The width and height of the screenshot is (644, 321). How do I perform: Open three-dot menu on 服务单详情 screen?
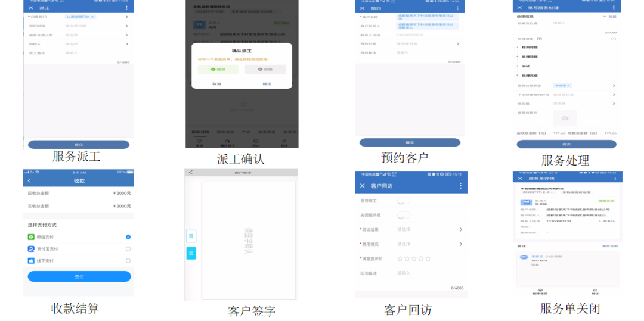pyautogui.click(x=615, y=179)
